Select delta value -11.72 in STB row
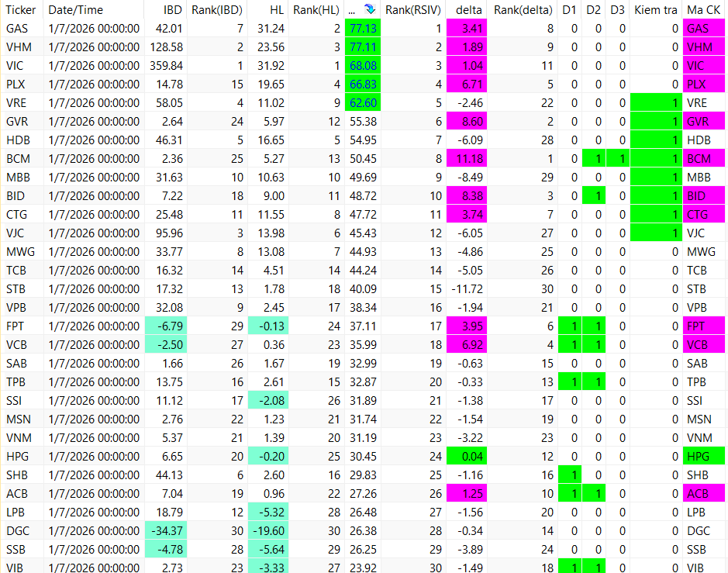The width and height of the screenshot is (728, 573). click(x=467, y=288)
